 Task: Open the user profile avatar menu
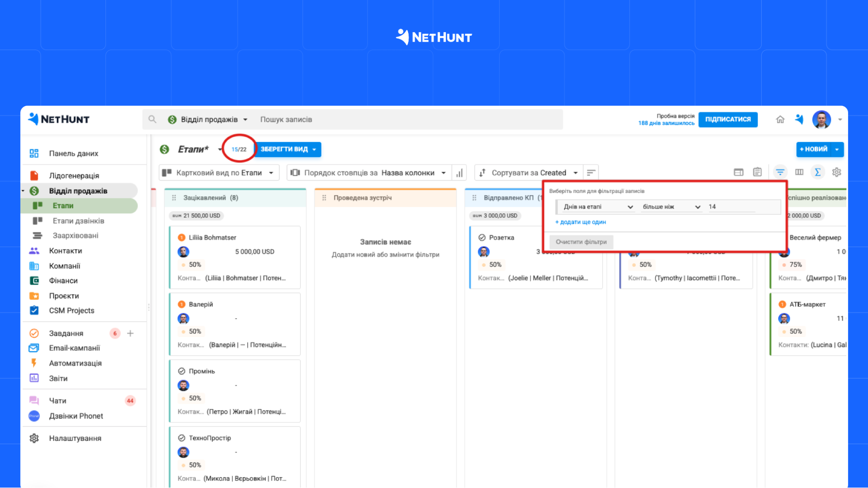(822, 119)
